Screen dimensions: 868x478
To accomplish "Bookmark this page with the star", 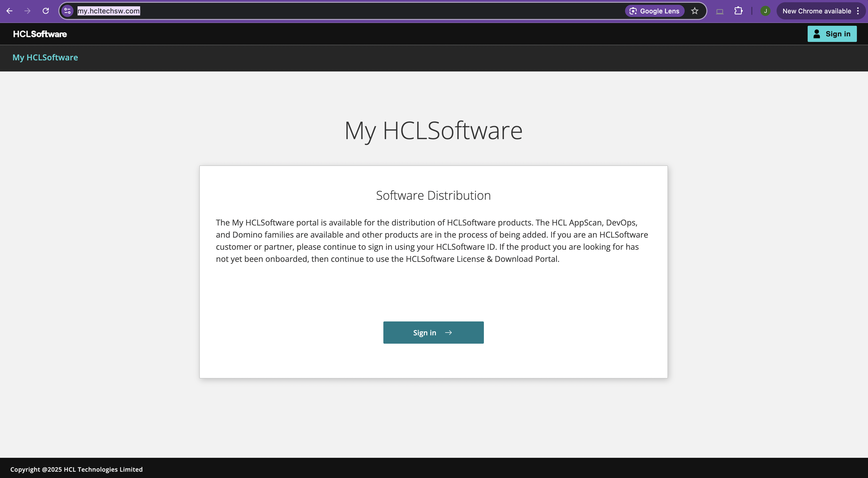I will 695,11.
